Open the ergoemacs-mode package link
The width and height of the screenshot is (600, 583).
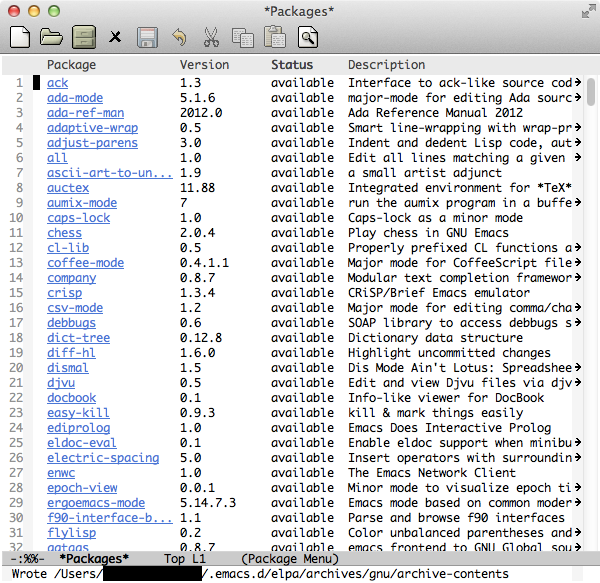(x=96, y=503)
